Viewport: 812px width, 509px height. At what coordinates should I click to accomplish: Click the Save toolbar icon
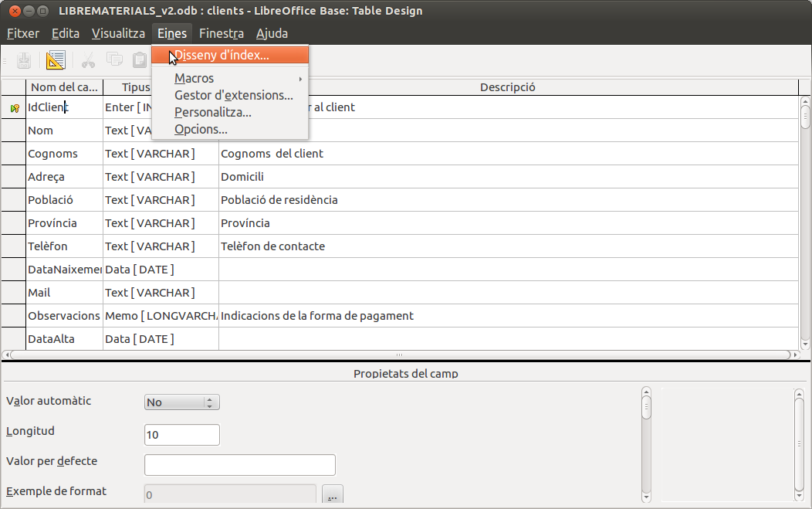tap(24, 60)
